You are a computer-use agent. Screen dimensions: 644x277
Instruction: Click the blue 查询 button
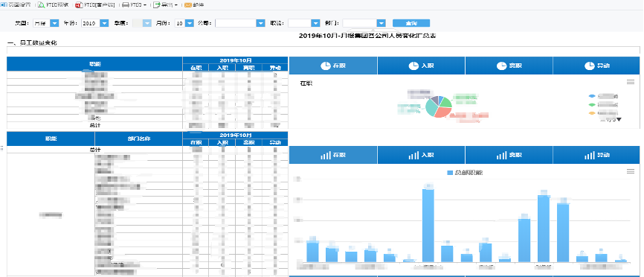point(411,23)
